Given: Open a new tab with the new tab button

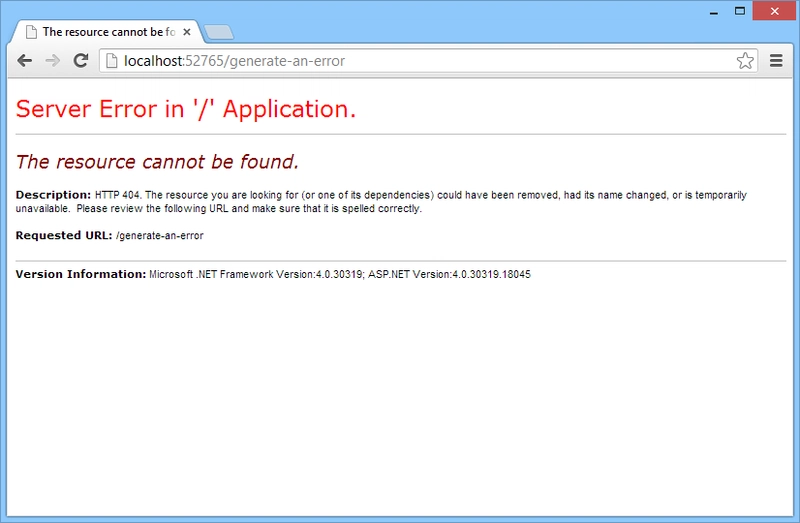Looking at the screenshot, I should (218, 32).
